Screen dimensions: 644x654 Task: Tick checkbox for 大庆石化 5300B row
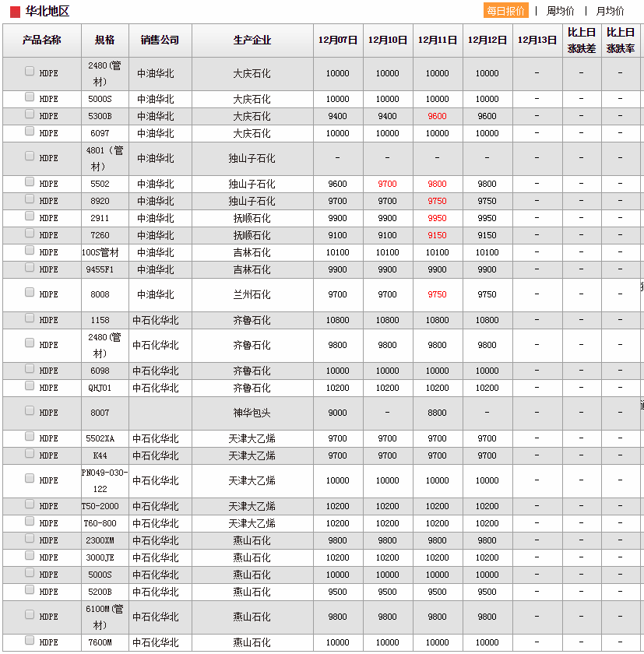tap(29, 114)
